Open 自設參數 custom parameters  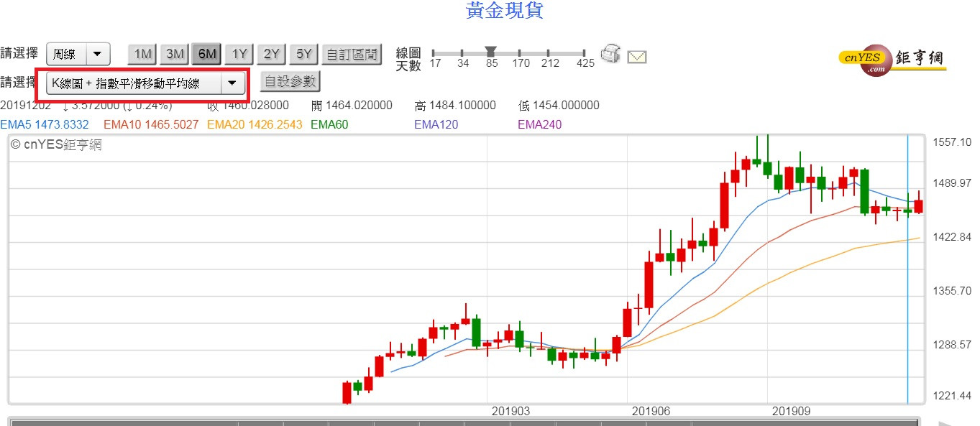289,81
